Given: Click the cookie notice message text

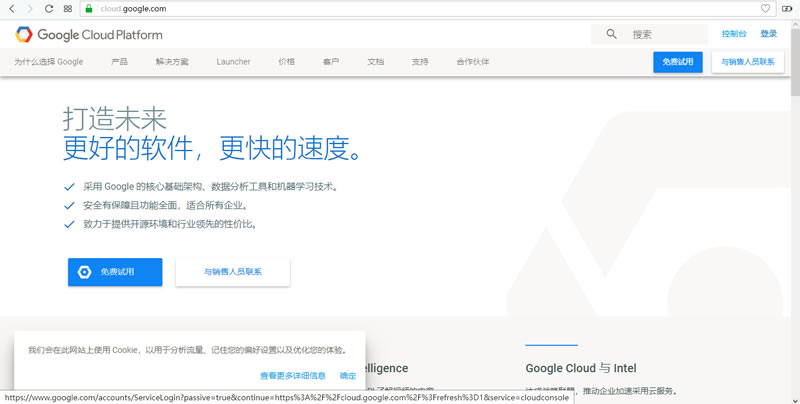Looking at the screenshot, I should pos(188,350).
